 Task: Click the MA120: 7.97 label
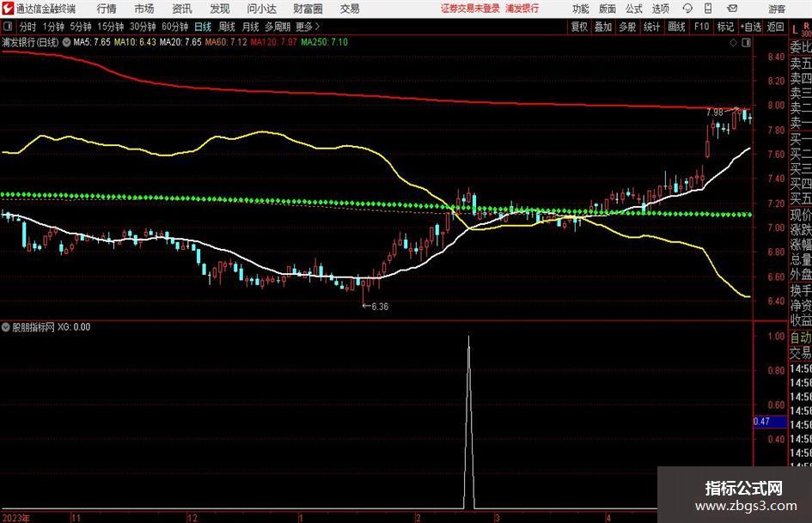[x=274, y=42]
